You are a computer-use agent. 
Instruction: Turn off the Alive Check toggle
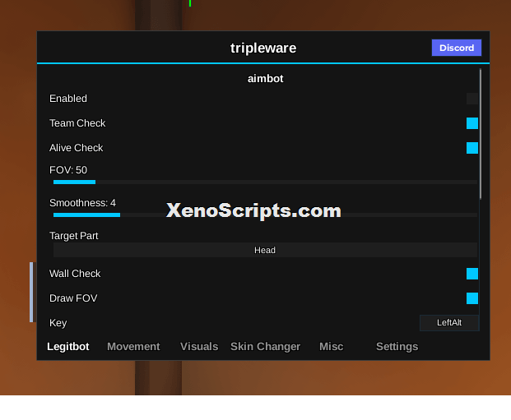[x=472, y=148]
